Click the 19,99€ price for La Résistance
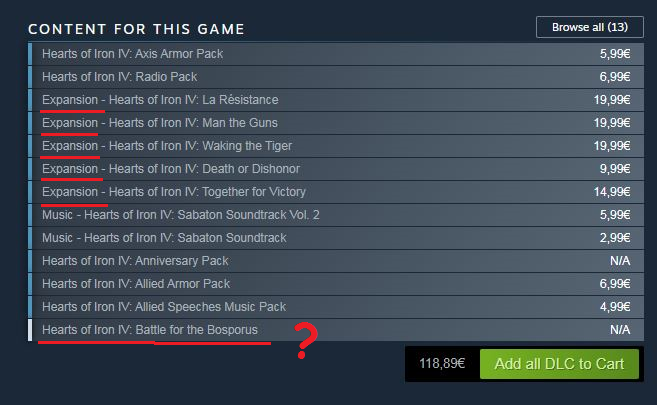Screen dimensions: 657x405 [x=612, y=100]
